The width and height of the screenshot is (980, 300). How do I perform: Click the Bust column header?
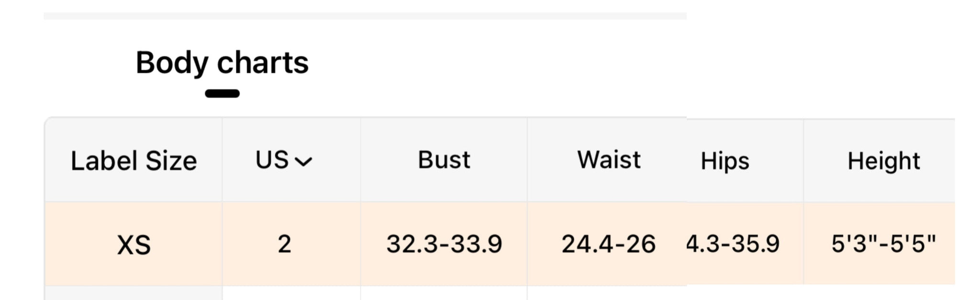[444, 160]
